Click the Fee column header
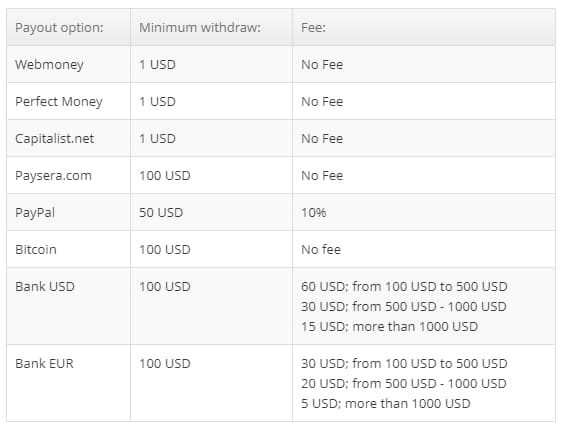Image resolution: width=567 pixels, height=429 pixels. click(x=314, y=27)
